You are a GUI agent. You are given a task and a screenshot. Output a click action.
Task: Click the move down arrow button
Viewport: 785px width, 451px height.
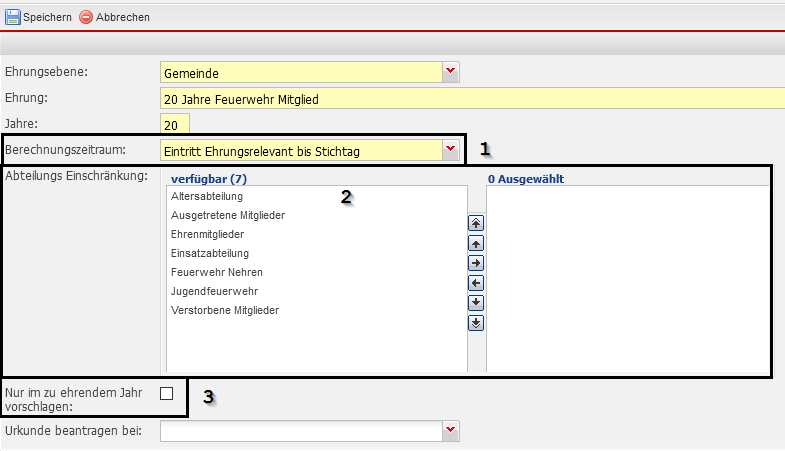pos(476,302)
